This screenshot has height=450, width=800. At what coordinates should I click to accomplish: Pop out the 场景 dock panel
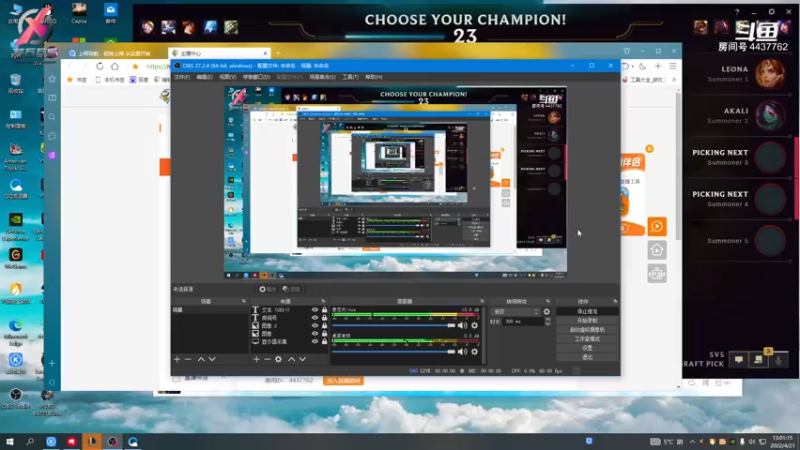click(243, 302)
